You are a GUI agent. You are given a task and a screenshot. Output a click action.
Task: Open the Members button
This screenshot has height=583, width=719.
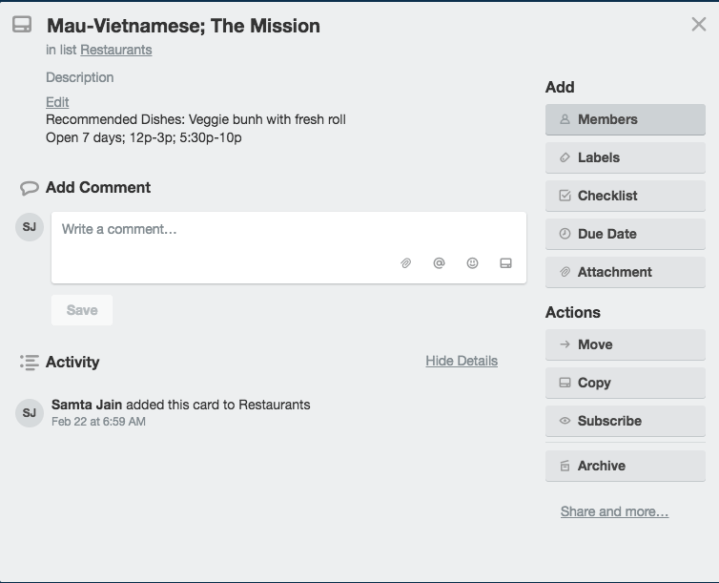625,119
